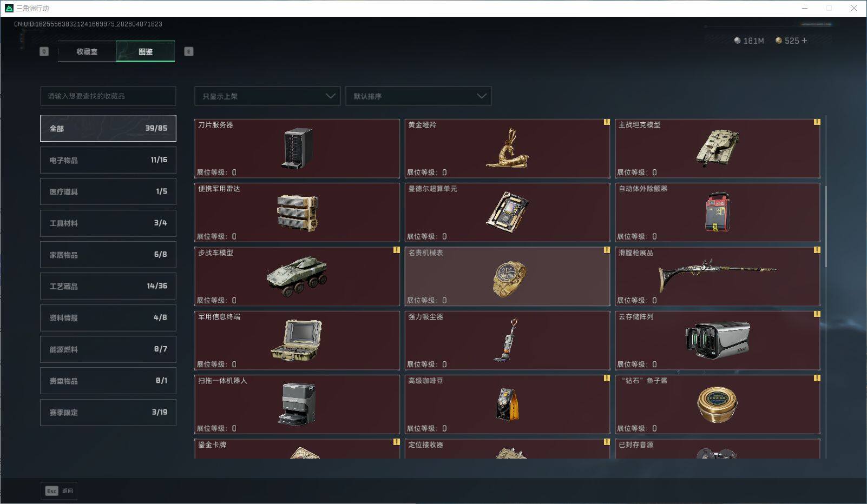Select the 工艺藏品 category in the sidebar

[108, 286]
